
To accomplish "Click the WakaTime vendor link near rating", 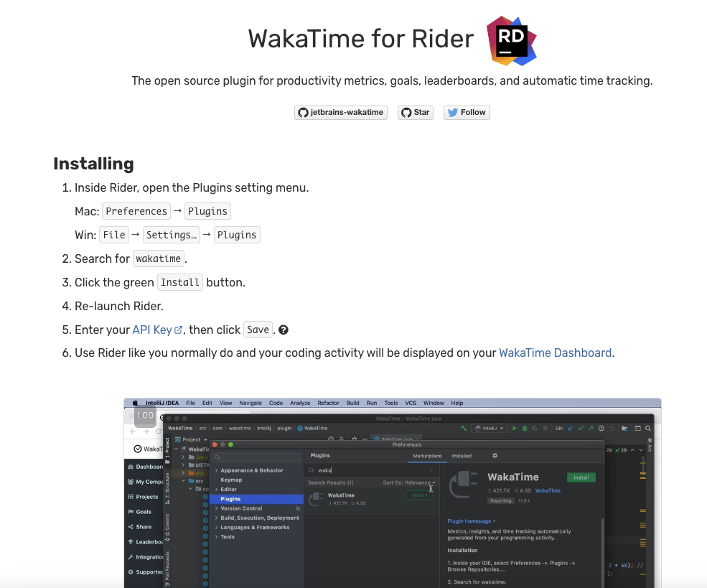I will (548, 490).
